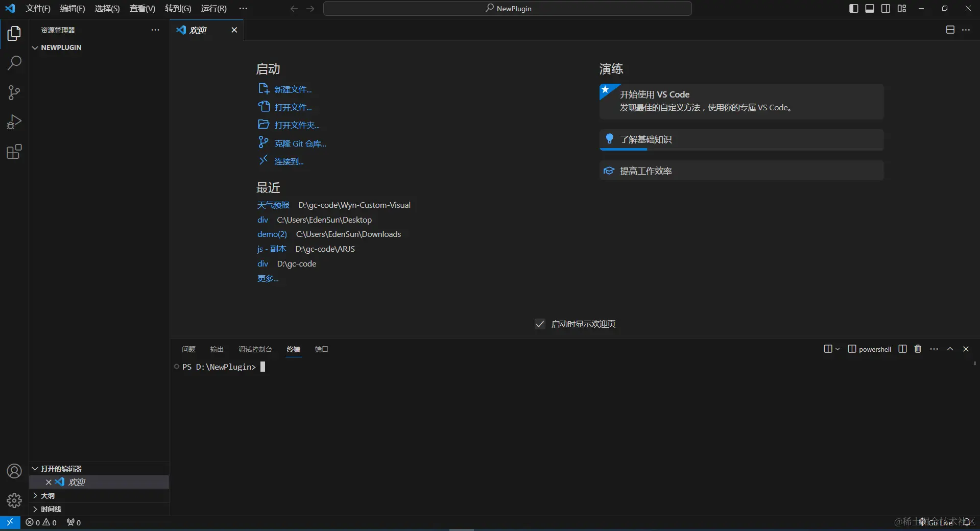This screenshot has width=980, height=531.
Task: Open 开始使用 VS Code walkthrough
Action: 742,102
